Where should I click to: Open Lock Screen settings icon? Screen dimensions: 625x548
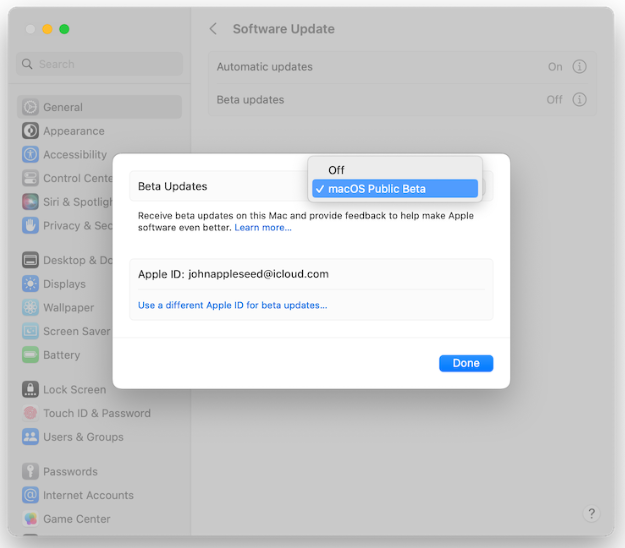click(x=31, y=389)
